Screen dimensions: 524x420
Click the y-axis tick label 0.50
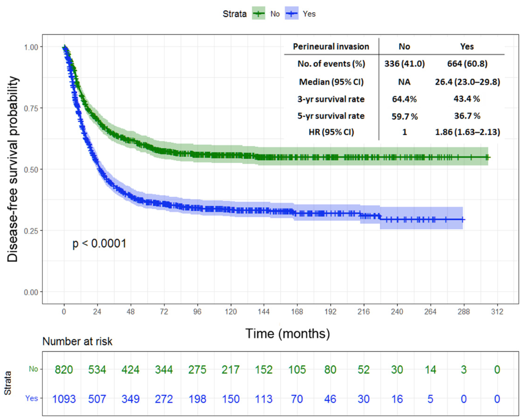31,170
